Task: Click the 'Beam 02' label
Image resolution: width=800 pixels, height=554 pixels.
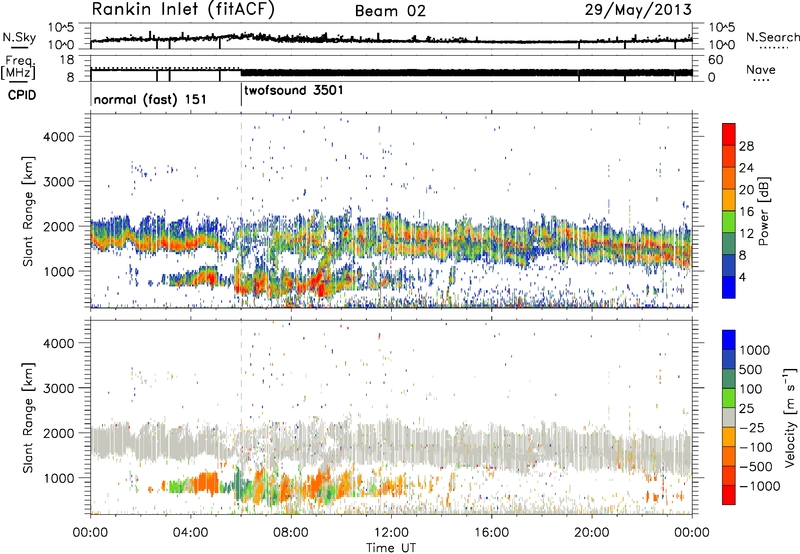Action: coord(390,11)
